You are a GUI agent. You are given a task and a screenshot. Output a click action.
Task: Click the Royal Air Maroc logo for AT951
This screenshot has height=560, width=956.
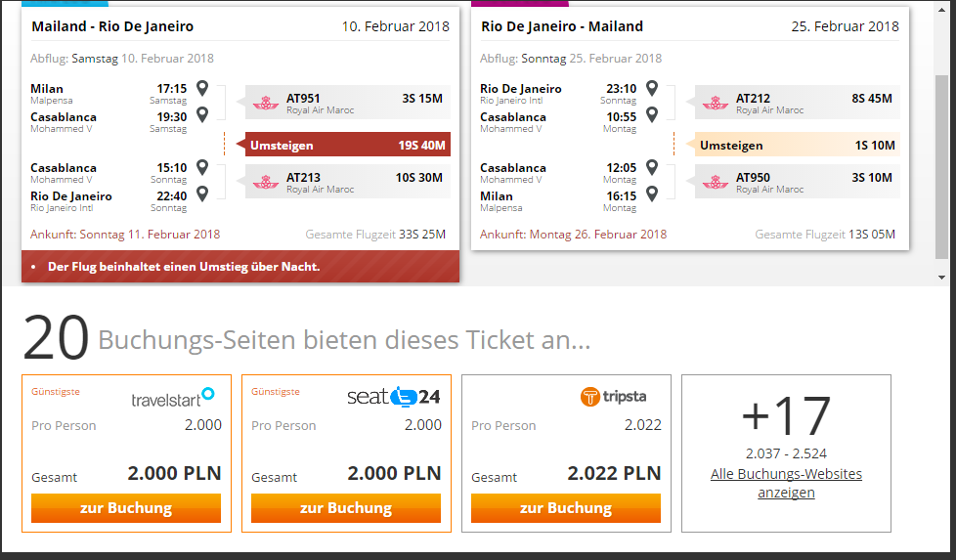266,103
